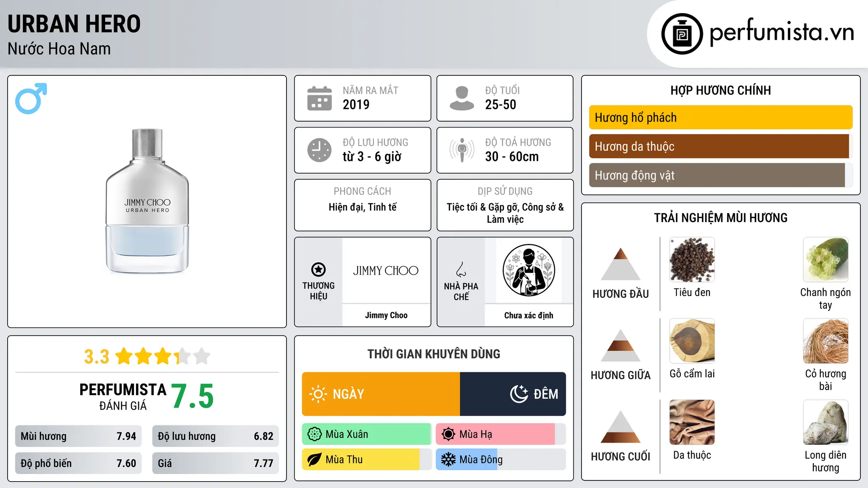
Task: Click the dark navy Đêm night bar
Action: pyautogui.click(x=513, y=394)
